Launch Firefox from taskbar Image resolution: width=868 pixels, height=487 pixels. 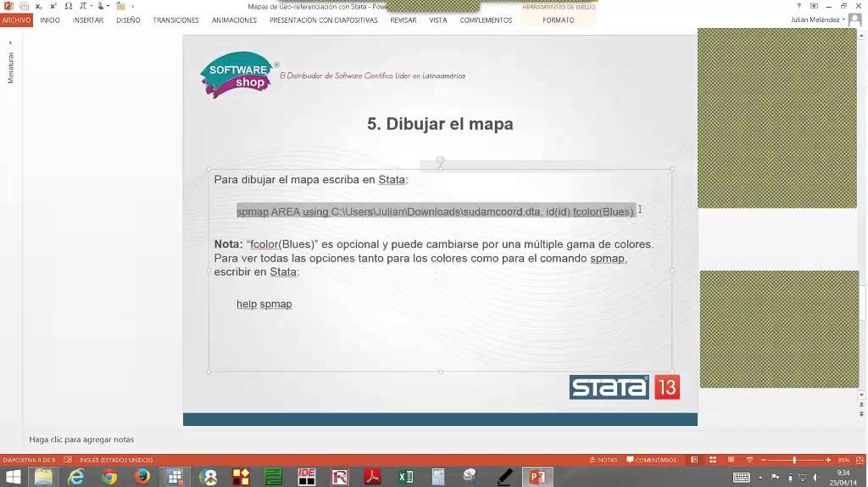click(142, 477)
